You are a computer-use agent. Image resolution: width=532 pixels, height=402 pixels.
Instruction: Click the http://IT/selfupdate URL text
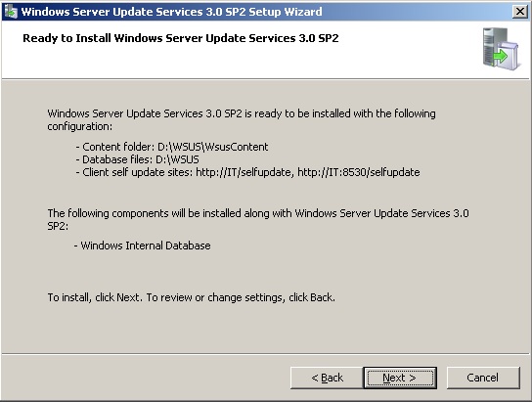[244, 172]
